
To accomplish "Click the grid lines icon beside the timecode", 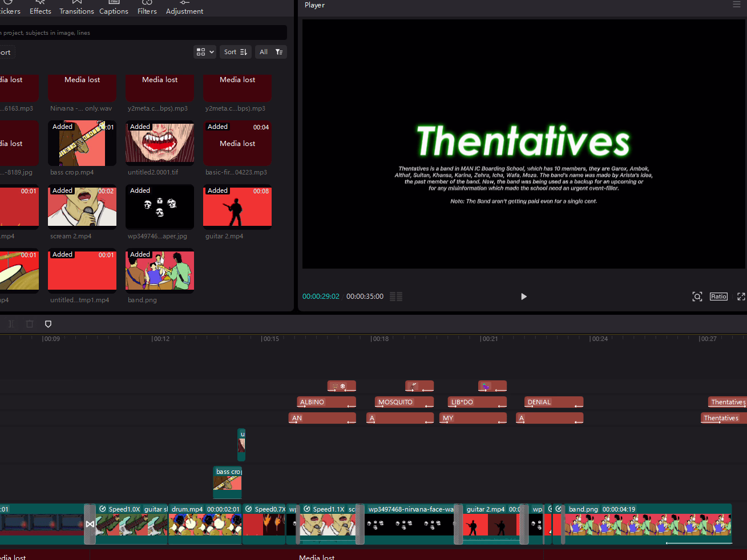I will point(396,297).
